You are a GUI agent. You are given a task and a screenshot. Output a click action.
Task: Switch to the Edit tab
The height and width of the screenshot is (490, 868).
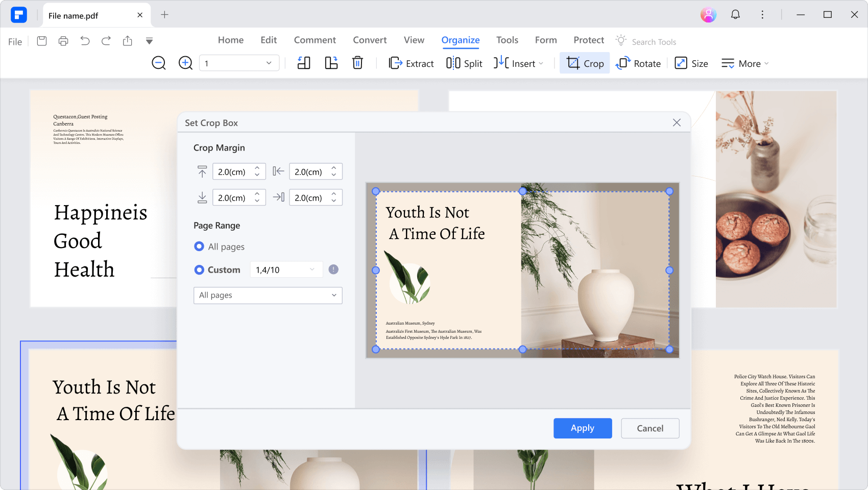click(269, 40)
